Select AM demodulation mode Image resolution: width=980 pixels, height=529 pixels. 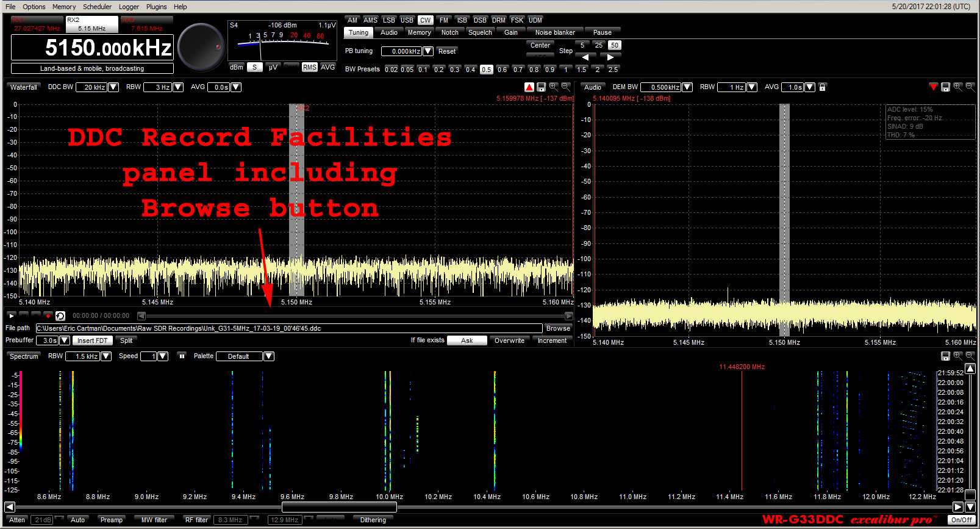click(352, 20)
